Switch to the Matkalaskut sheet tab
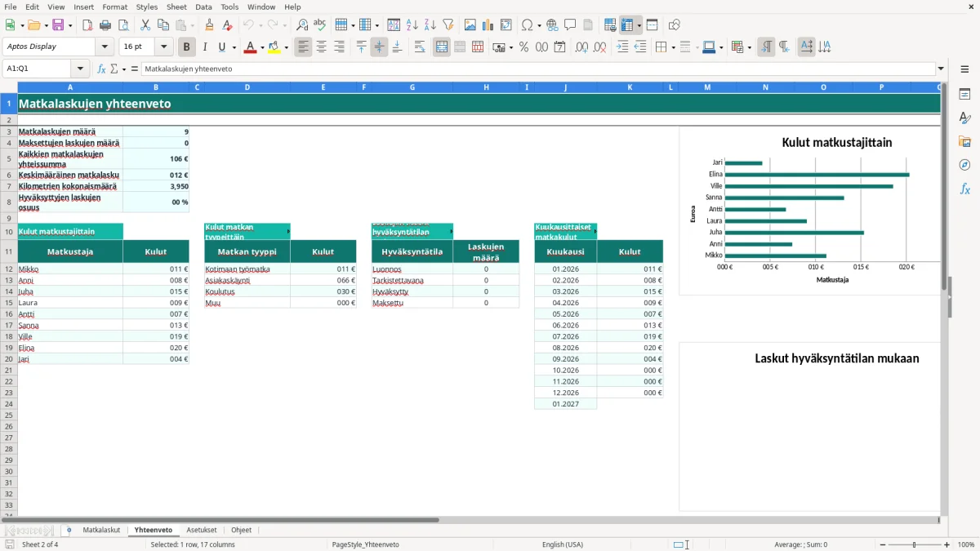The width and height of the screenshot is (980, 551). (x=101, y=530)
